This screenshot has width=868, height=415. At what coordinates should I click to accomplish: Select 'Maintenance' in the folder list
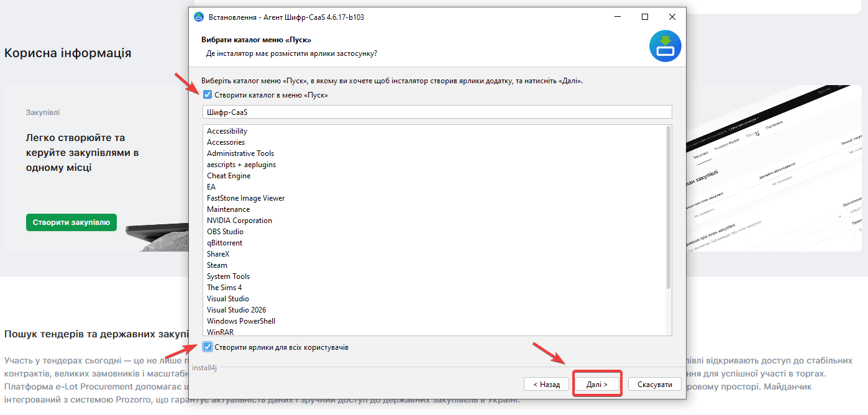(x=229, y=209)
